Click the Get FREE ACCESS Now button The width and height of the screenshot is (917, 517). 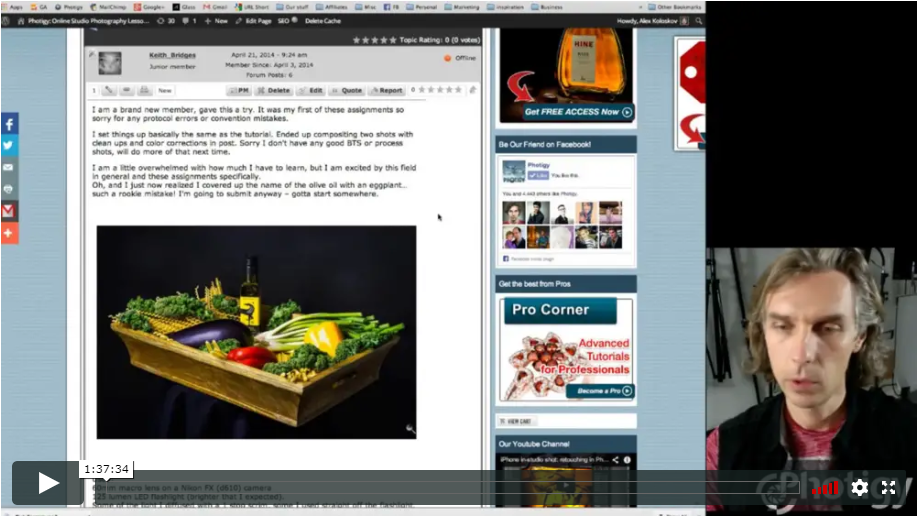[578, 112]
